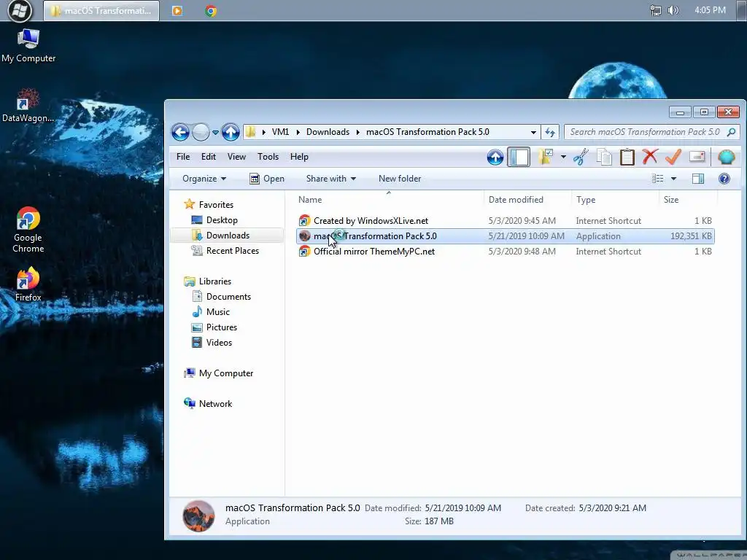Click the envelope mail toolbar icon
This screenshot has width=747, height=560.
(x=697, y=157)
